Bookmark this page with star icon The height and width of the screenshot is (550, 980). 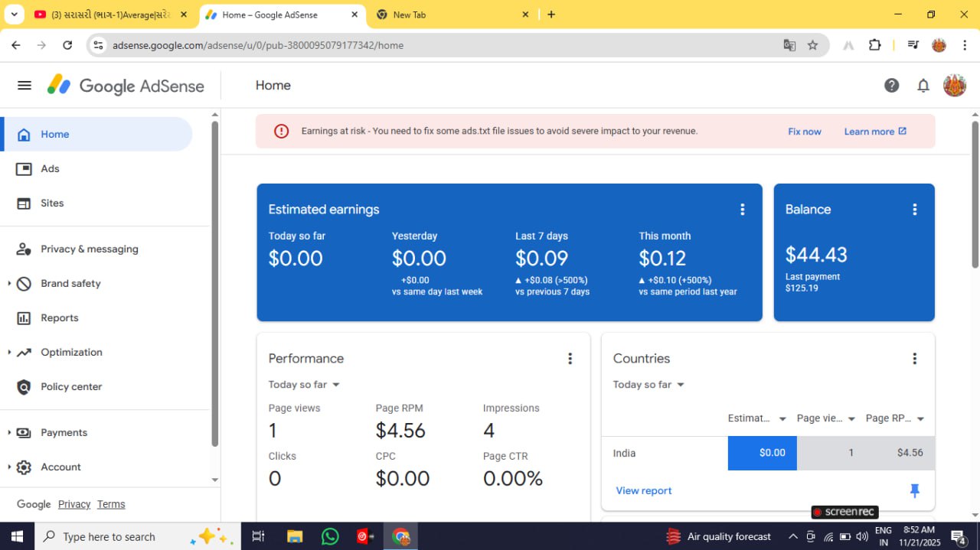pos(812,45)
